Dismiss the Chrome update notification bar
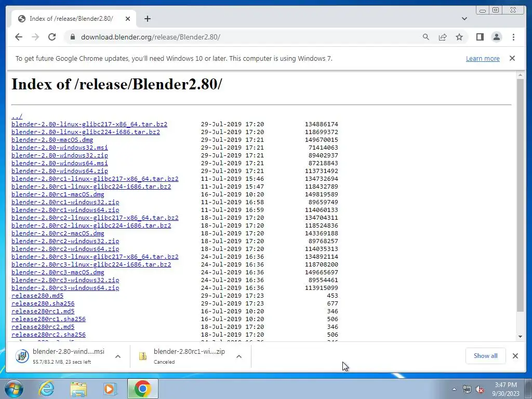532x399 pixels. [512, 58]
